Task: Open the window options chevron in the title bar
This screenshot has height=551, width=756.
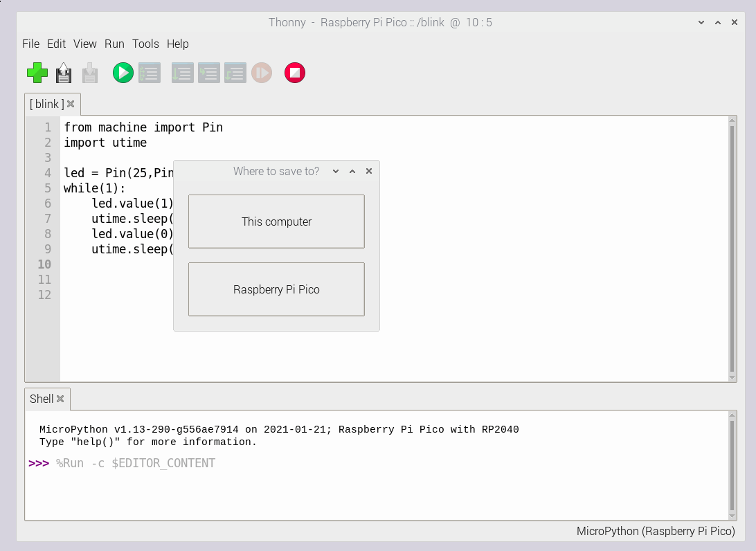Action: coord(701,22)
